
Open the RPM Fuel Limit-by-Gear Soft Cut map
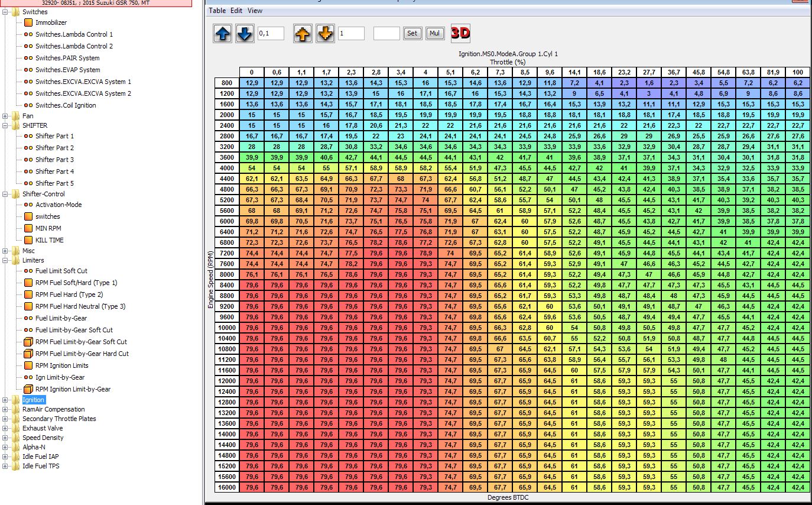[81, 342]
